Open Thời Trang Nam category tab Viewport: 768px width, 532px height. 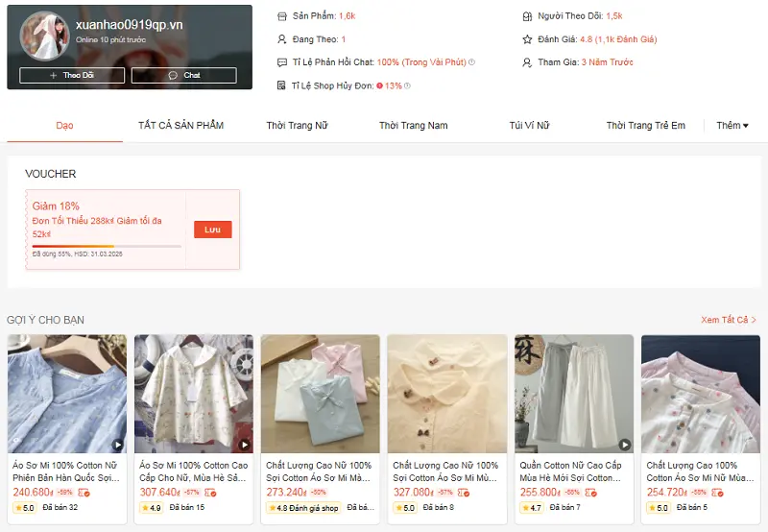(414, 126)
